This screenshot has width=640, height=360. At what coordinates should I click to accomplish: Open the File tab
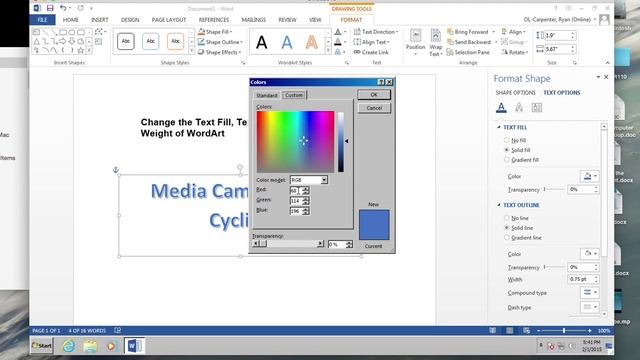[x=42, y=20]
